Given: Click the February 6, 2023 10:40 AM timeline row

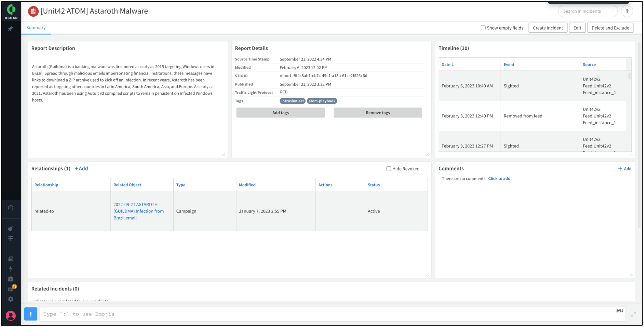Looking at the screenshot, I should click(x=533, y=86).
